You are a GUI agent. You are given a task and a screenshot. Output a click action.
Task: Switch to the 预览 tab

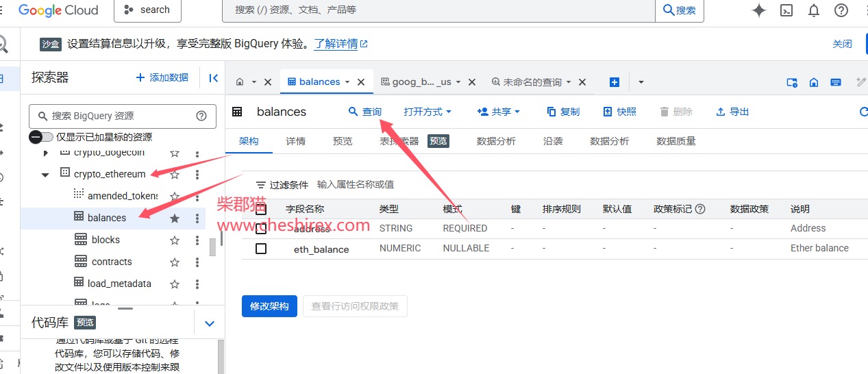[343, 141]
